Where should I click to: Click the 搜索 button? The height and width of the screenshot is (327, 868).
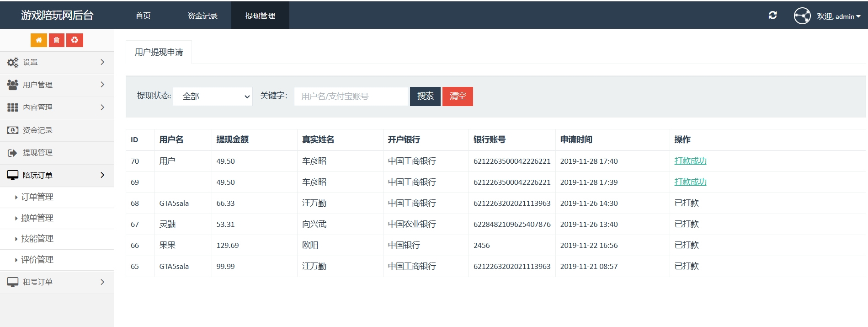(x=425, y=96)
